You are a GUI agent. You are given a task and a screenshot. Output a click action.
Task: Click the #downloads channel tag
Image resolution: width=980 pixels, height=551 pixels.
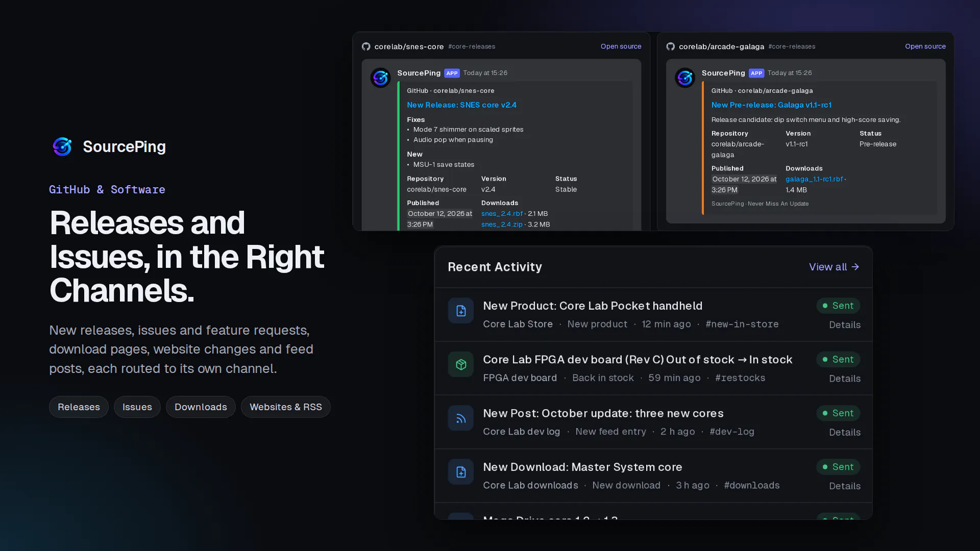point(752,485)
